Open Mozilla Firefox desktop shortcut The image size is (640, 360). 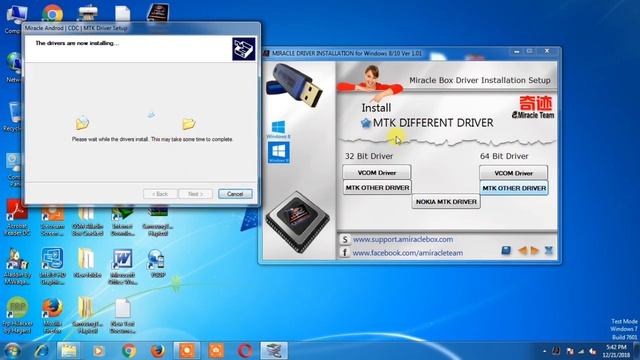click(52, 316)
